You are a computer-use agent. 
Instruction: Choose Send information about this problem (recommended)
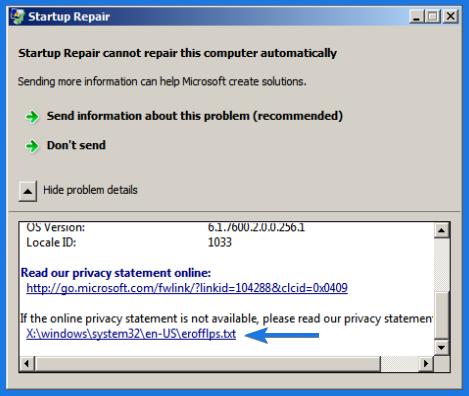pyautogui.click(x=195, y=116)
